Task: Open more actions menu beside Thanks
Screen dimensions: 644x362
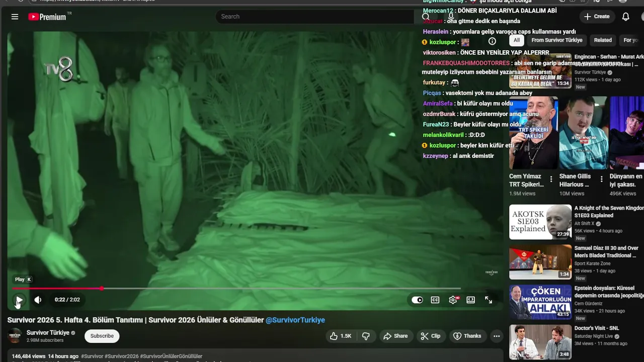Action: [497, 336]
